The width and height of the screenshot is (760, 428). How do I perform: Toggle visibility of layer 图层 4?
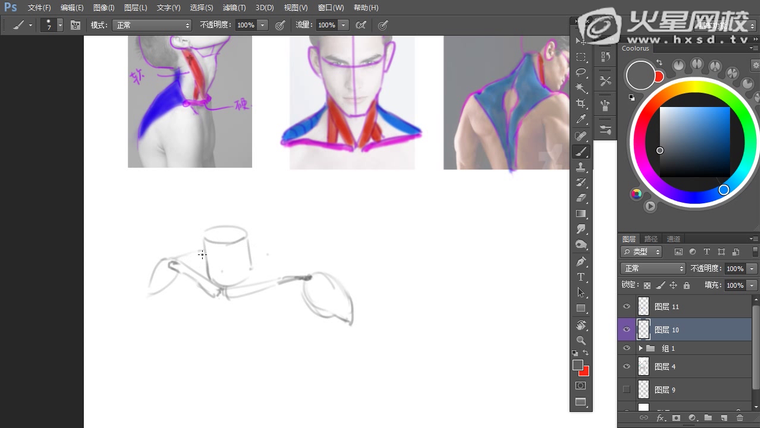(627, 367)
